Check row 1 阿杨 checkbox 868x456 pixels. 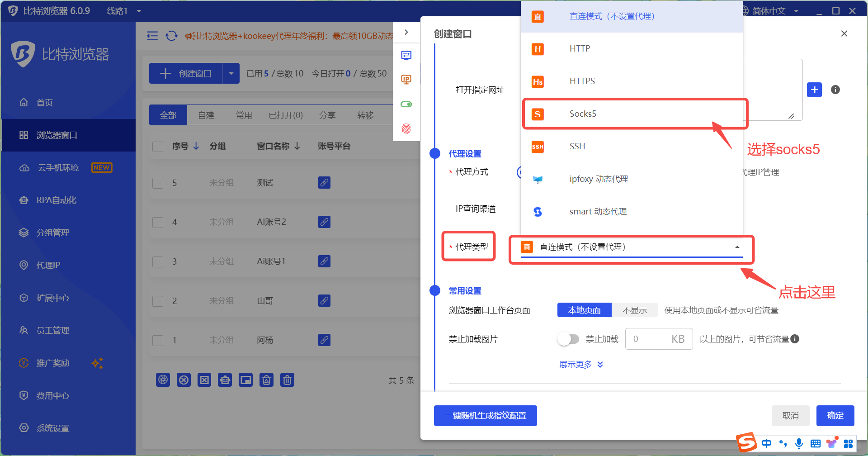158,341
